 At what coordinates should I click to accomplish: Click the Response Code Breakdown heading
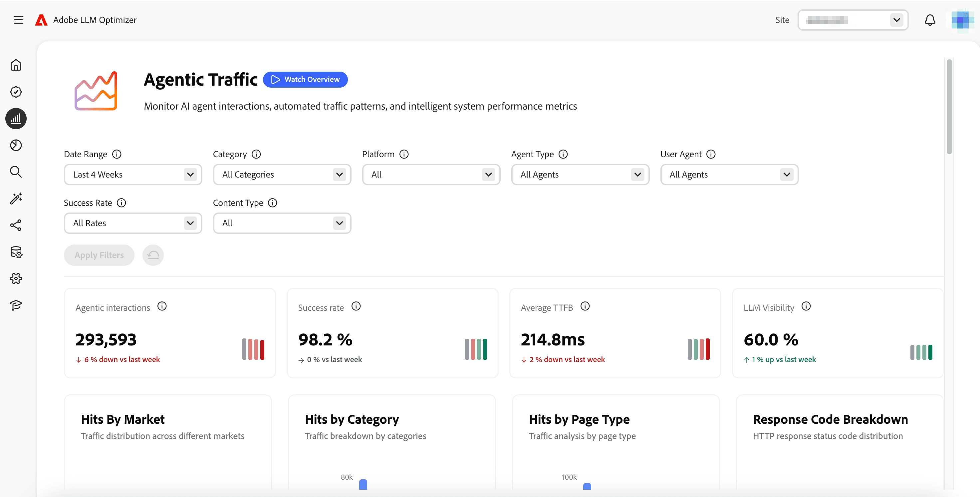[x=830, y=419]
